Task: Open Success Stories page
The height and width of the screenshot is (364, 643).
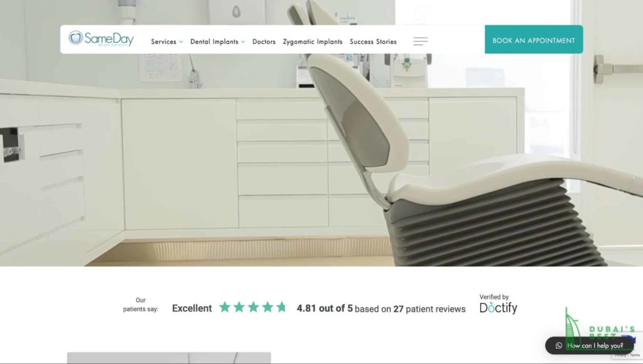Action: point(373,42)
